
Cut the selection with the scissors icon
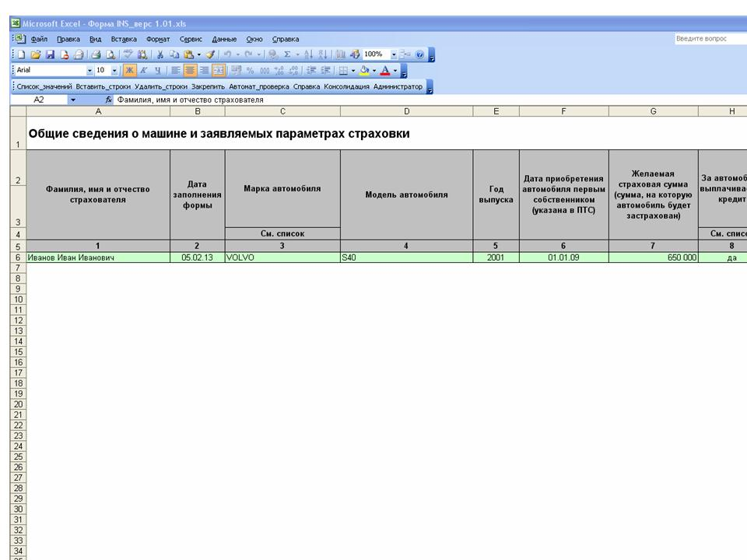coord(160,54)
